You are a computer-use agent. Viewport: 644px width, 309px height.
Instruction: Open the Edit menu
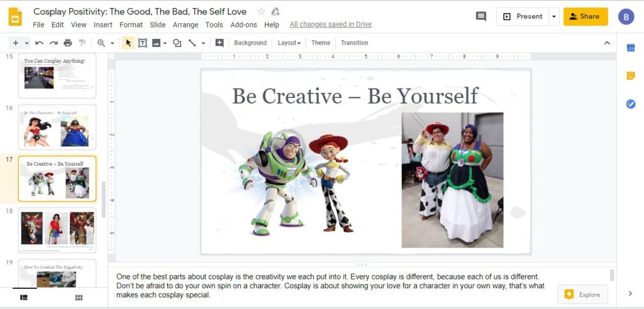(x=57, y=24)
